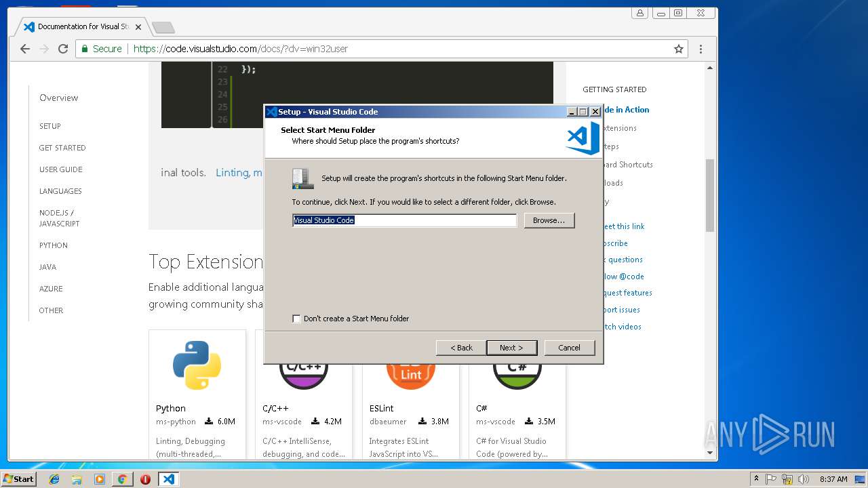Open the Chrome three-dot menu

[701, 49]
